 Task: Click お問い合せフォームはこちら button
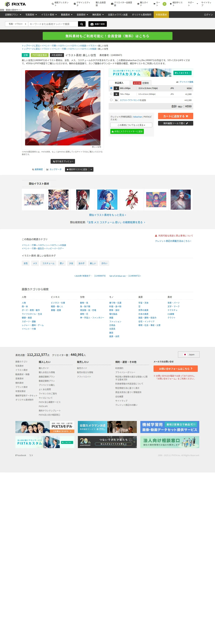[x=175, y=368]
